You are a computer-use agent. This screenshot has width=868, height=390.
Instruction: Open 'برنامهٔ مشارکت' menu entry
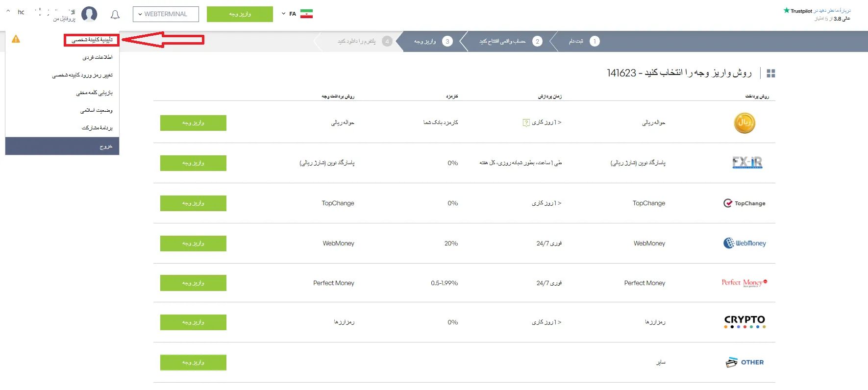click(97, 128)
